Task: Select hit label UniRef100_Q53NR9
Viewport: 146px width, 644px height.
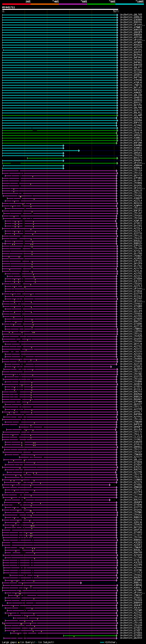Action: [131, 580]
